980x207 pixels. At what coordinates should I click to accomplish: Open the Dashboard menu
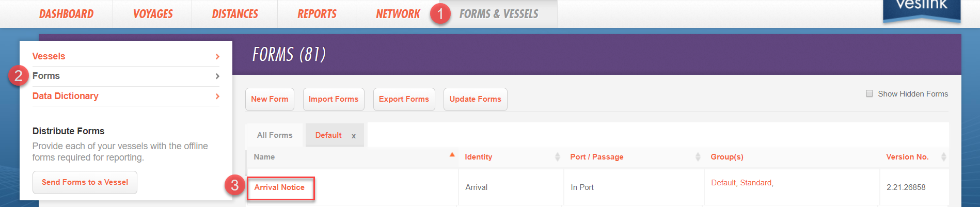pyautogui.click(x=67, y=14)
